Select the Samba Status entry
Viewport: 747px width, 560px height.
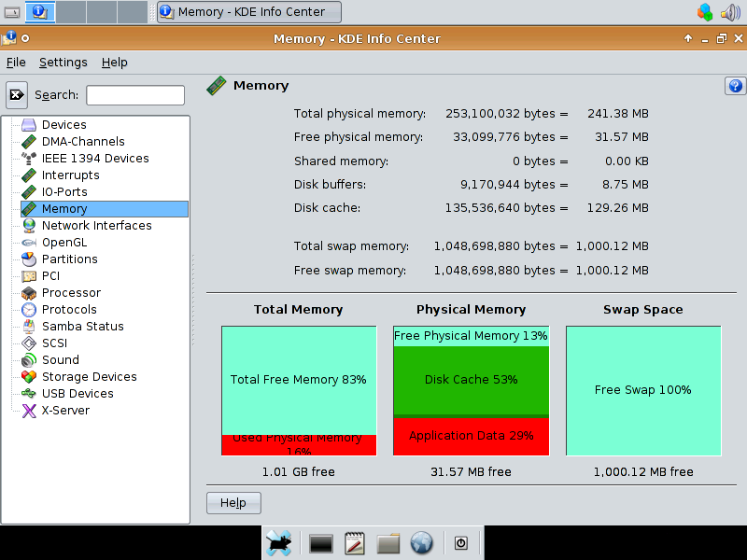[83, 326]
